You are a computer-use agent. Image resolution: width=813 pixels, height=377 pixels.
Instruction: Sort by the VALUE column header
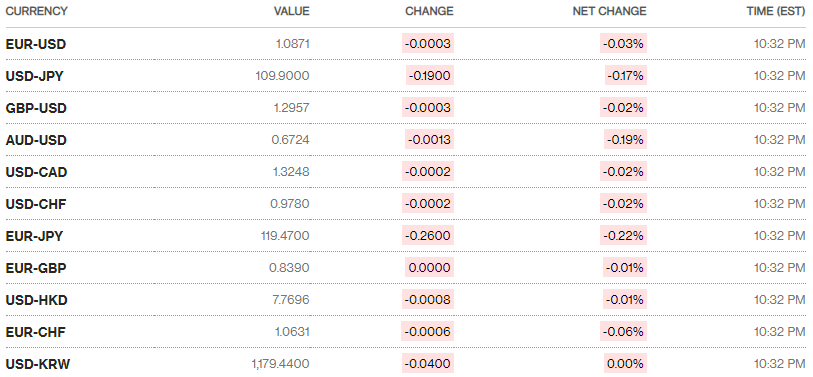(291, 11)
